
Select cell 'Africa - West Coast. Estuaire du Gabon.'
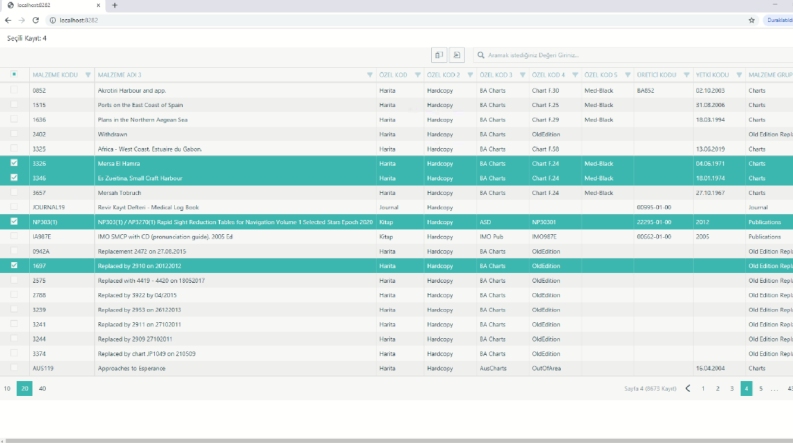[150, 149]
